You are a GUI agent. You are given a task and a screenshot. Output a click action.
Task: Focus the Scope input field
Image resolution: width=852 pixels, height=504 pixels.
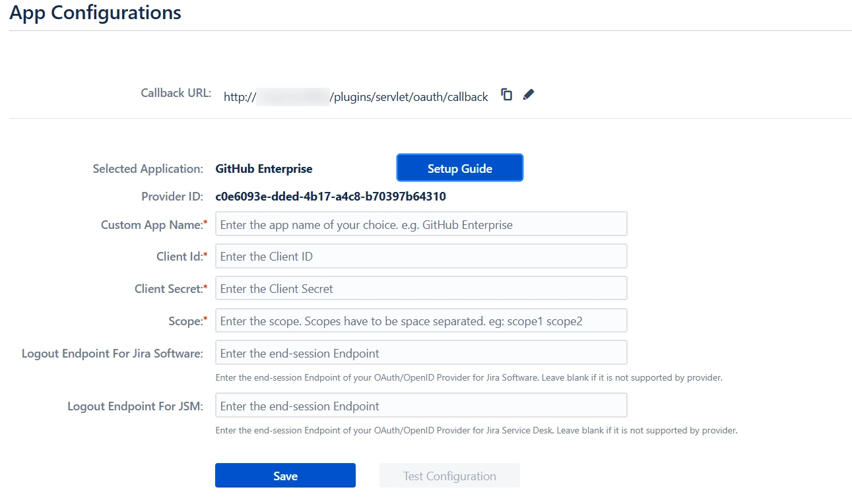[421, 321]
